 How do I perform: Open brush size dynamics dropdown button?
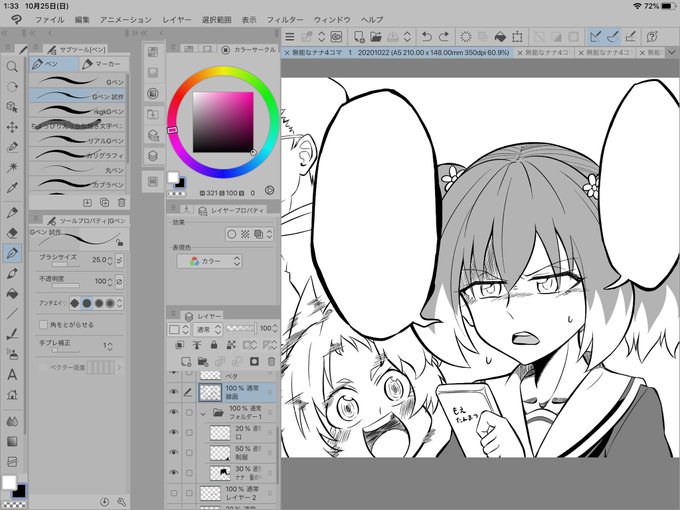(119, 260)
